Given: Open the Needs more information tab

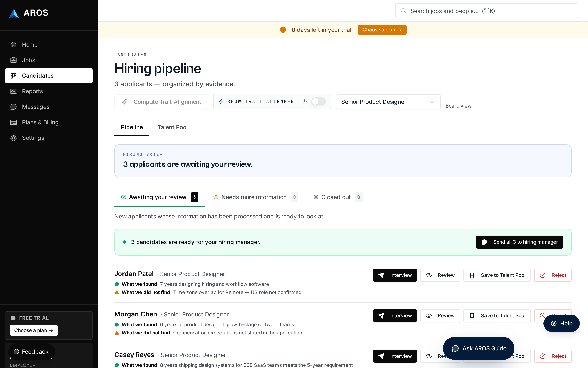Looking at the screenshot, I should click(256, 197).
